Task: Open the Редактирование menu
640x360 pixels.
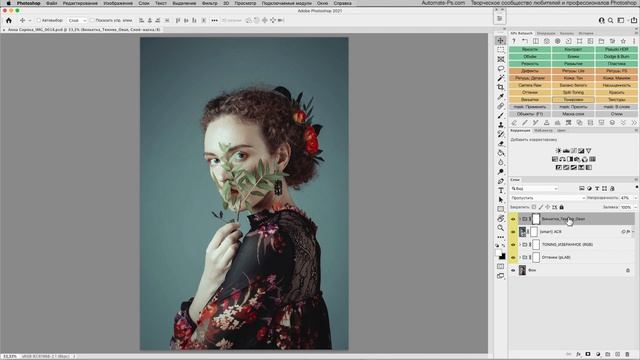Action: click(x=80, y=3)
